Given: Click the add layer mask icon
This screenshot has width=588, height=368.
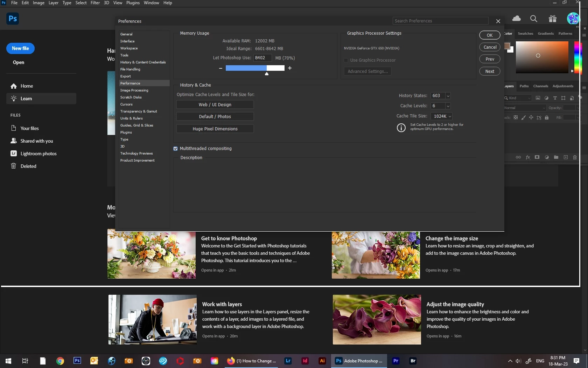Looking at the screenshot, I should [x=537, y=157].
